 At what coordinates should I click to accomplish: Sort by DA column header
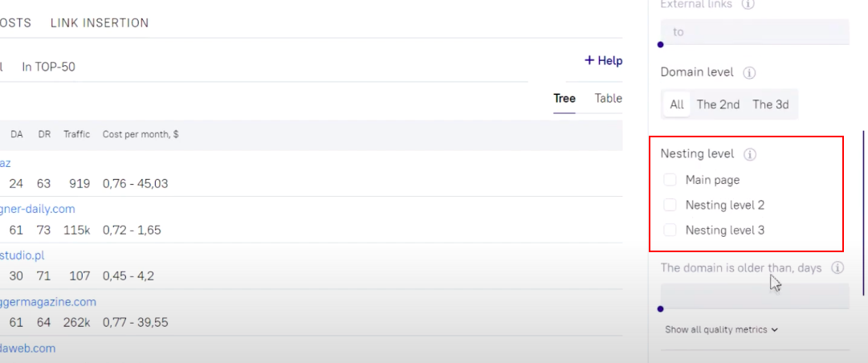(x=17, y=134)
